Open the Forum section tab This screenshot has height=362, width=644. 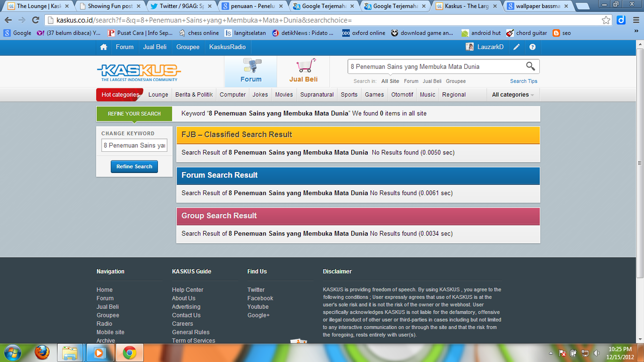point(251,71)
